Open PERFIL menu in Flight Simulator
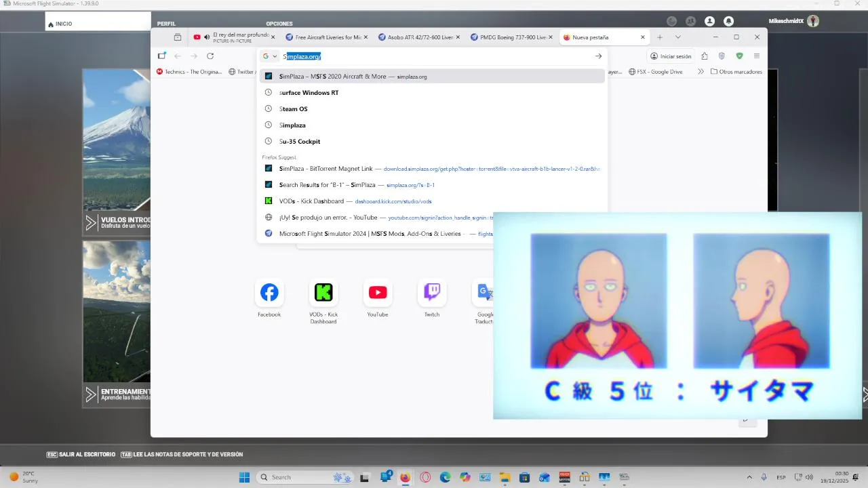The height and width of the screenshot is (488, 868). click(x=166, y=24)
